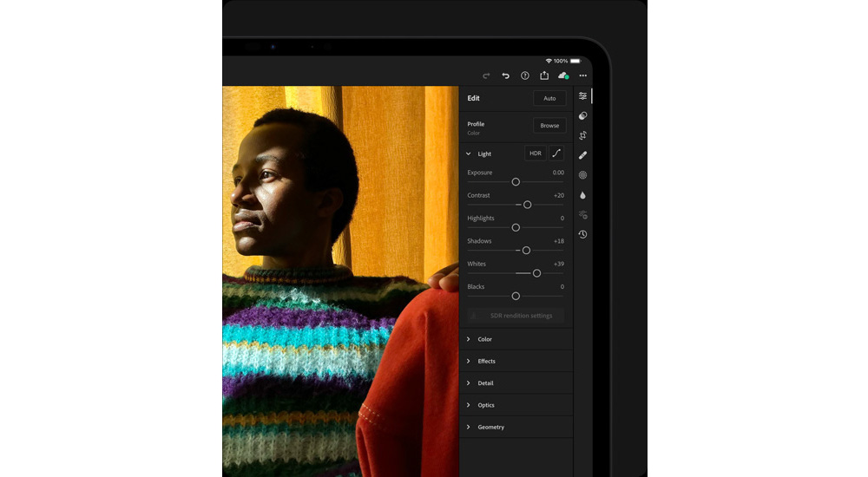This screenshot has width=868, height=477.
Task: Tap the share export icon
Action: 544,75
